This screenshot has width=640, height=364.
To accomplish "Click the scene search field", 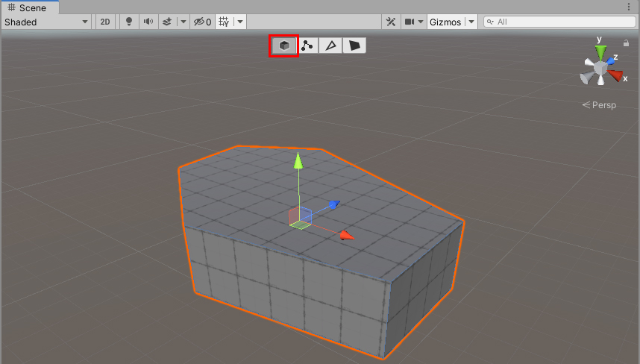I will pyautogui.click(x=561, y=22).
